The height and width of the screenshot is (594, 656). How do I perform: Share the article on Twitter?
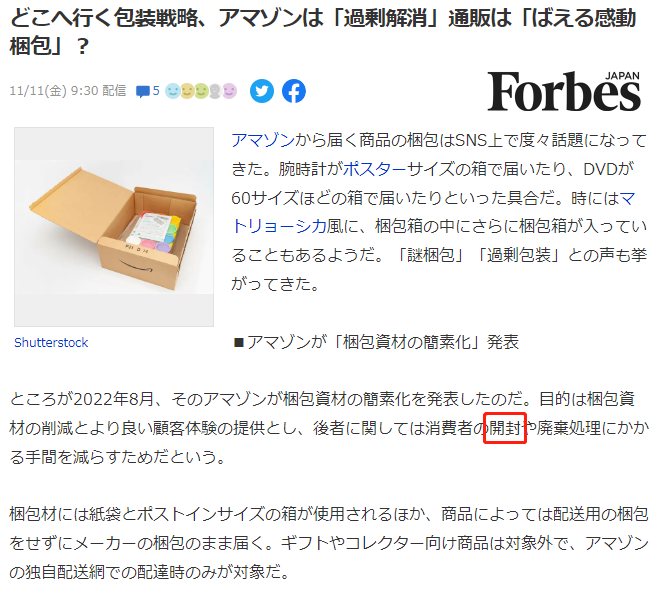point(262,91)
